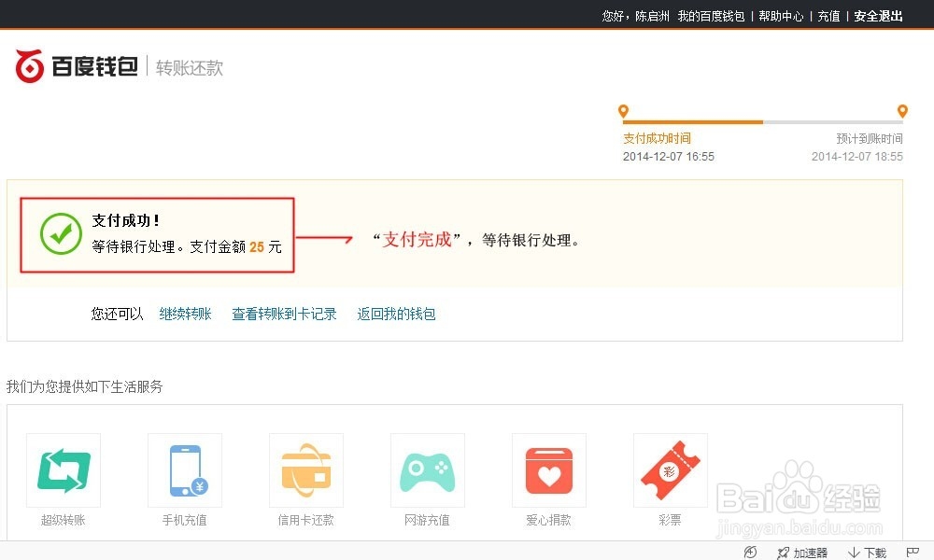Viewport: 934px width, 560px height.
Task: Open the 信用卡还款 credit card repayment icon
Action: pyautogui.click(x=305, y=469)
